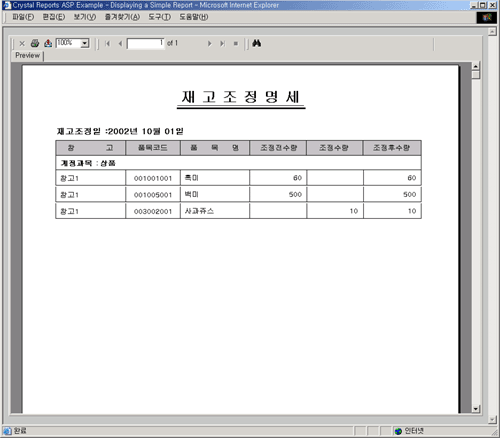Go to the previous page arrow
500x438 pixels.
(120, 43)
